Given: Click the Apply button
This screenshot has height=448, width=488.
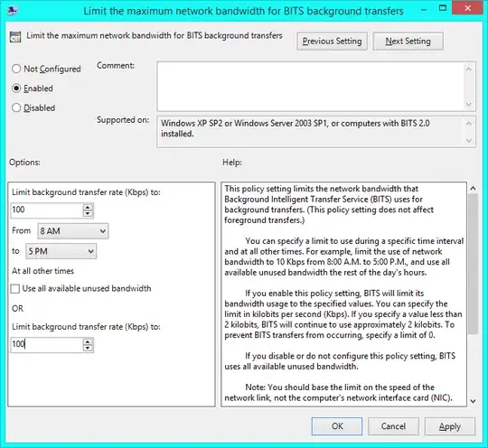Looking at the screenshot, I should point(450,426).
